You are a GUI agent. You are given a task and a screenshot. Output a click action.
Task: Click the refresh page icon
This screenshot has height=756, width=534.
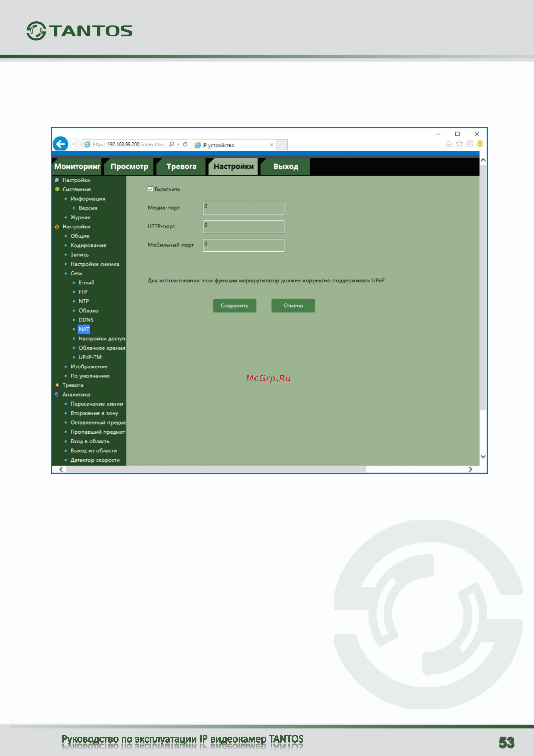[185, 144]
